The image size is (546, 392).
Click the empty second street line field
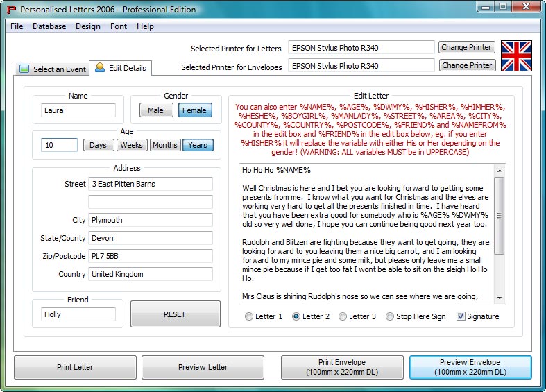pyautogui.click(x=151, y=202)
